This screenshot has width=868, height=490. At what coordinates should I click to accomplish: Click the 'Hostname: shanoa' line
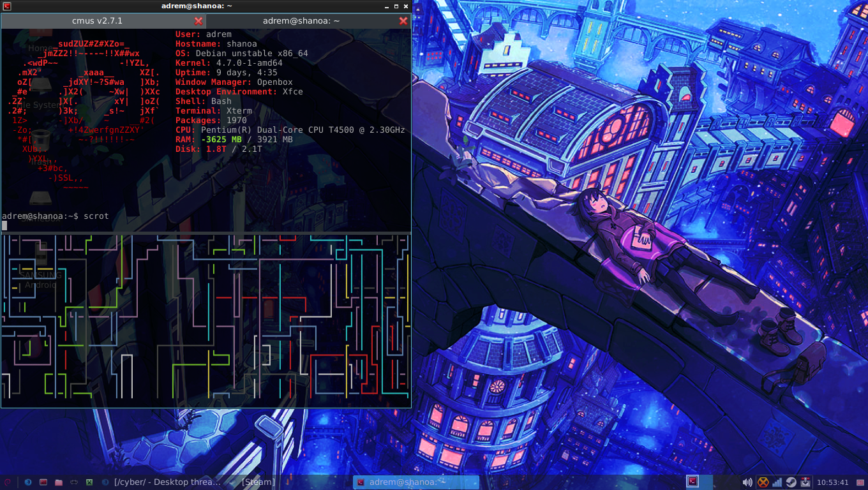click(216, 44)
